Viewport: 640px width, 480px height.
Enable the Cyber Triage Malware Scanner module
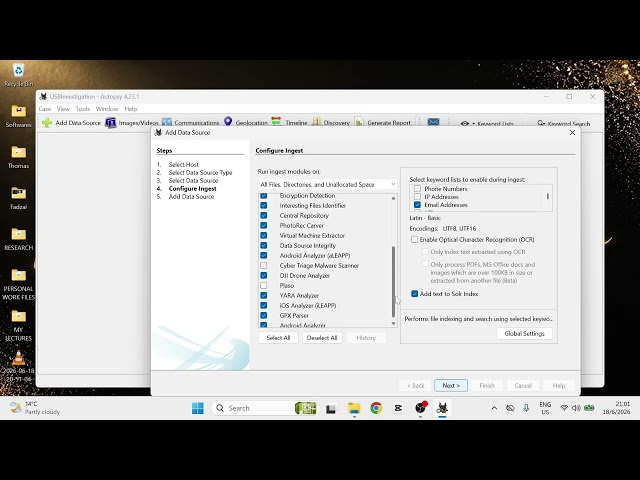[264, 265]
